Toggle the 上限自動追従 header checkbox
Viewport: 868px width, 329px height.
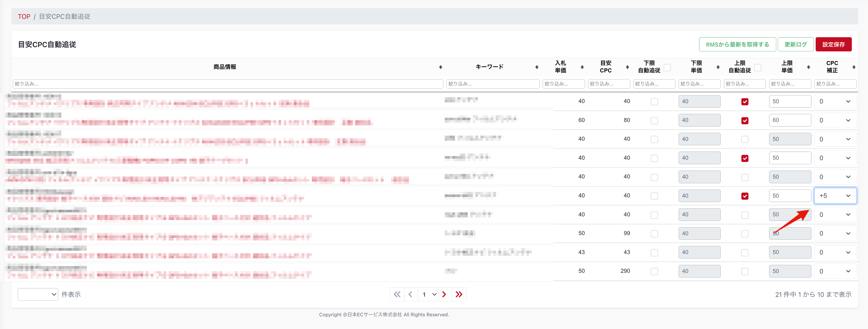(x=758, y=67)
